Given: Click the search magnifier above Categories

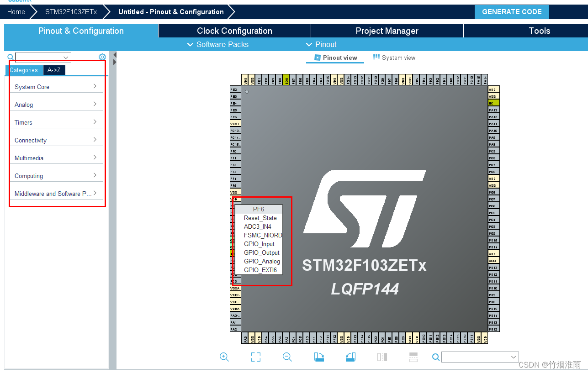Looking at the screenshot, I should (x=11, y=57).
